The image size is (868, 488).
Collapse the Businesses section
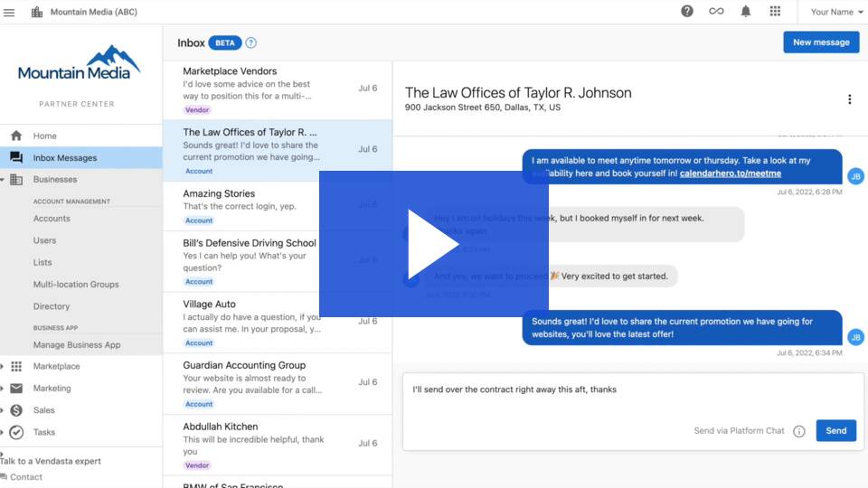2,180
